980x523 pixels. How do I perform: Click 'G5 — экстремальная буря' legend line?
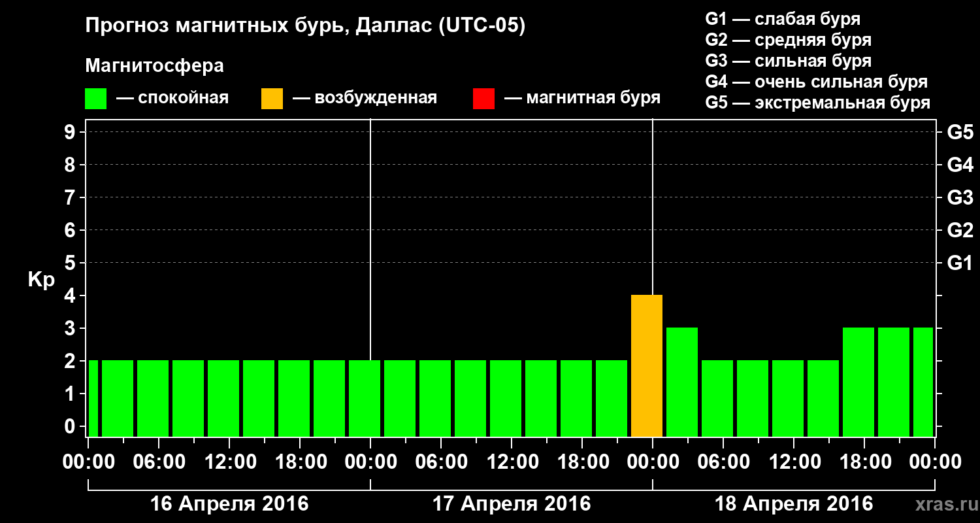[818, 103]
